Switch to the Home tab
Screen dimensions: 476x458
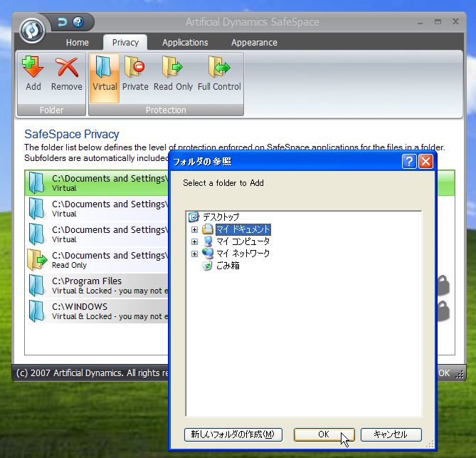click(77, 42)
